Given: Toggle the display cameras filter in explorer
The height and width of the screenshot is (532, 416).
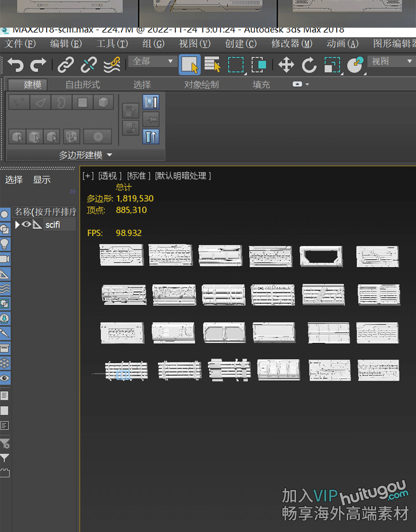Looking at the screenshot, I should tap(4, 259).
